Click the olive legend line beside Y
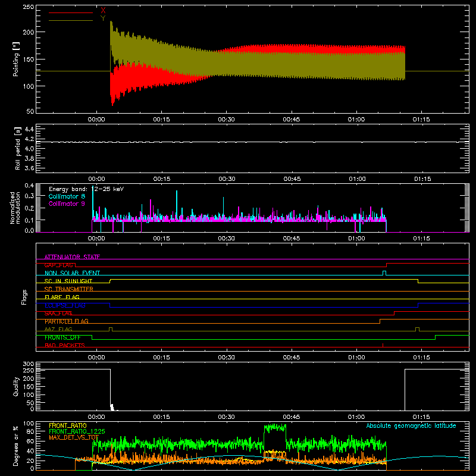This screenshot has height=476, width=476. 71,20
